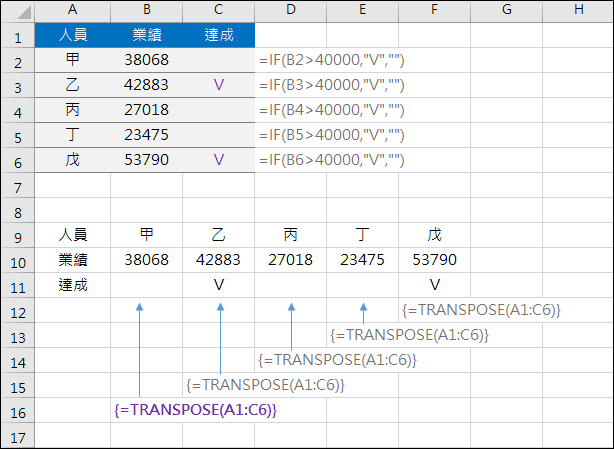Click {=TRANSPOSE(A1:C6)} text in row 14
614x449 pixels.
[338, 360]
